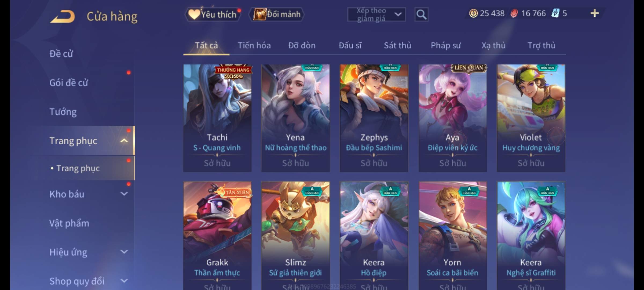The height and width of the screenshot is (290, 644).
Task: Open Gói đề cử in the sidebar
Action: (69, 83)
